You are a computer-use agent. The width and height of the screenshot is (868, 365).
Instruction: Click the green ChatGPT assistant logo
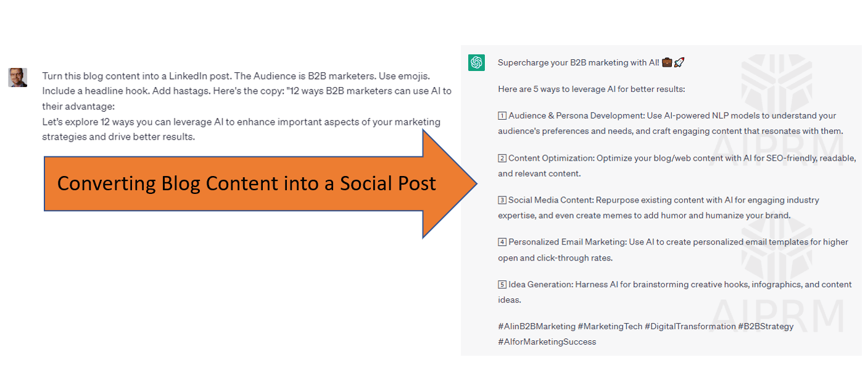[477, 62]
